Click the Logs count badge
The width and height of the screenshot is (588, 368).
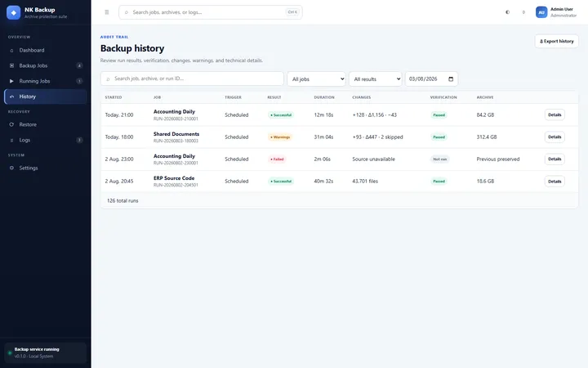coord(79,140)
